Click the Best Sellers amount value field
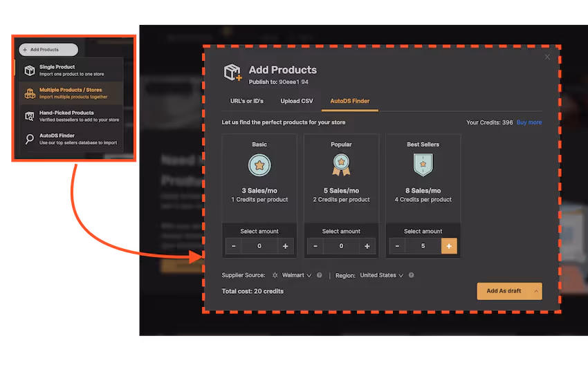The image size is (588, 392). (423, 246)
